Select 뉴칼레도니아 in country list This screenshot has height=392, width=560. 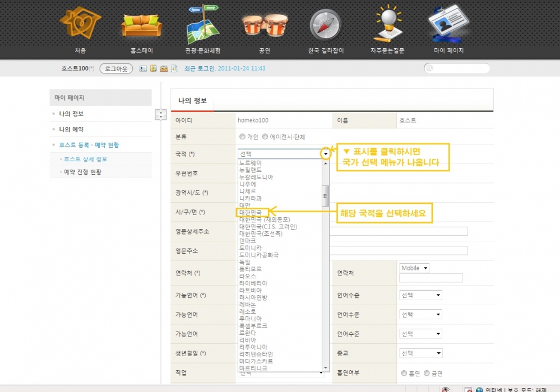(256, 177)
